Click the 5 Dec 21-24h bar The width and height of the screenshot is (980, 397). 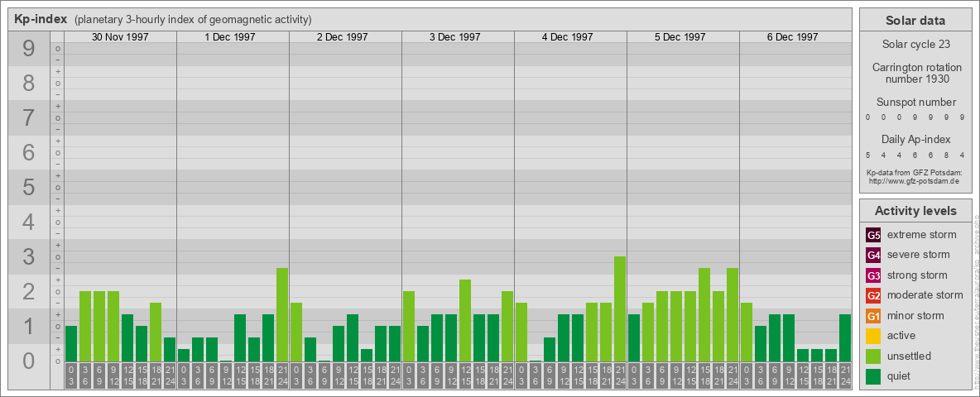pyautogui.click(x=733, y=314)
